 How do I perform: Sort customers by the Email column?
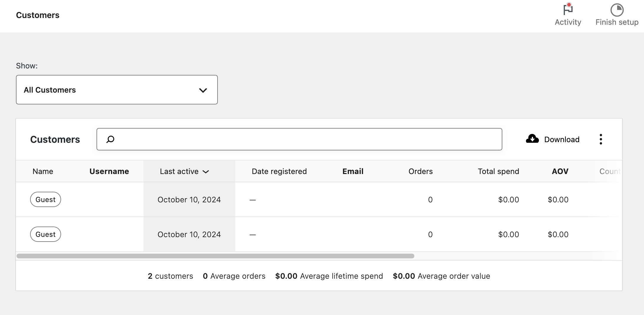point(353,171)
